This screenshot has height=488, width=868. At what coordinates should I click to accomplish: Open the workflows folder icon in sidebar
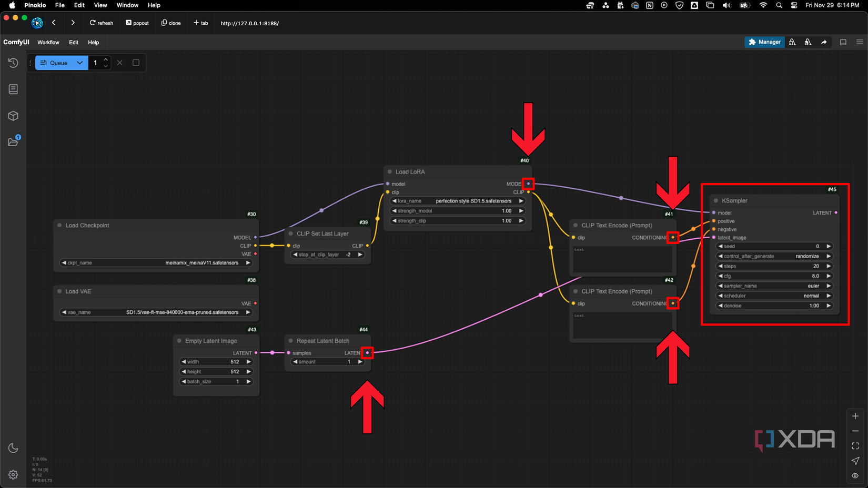click(x=13, y=142)
